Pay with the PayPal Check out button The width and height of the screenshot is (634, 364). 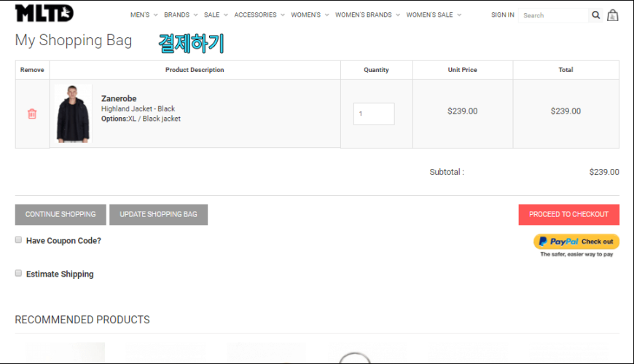[x=576, y=242]
